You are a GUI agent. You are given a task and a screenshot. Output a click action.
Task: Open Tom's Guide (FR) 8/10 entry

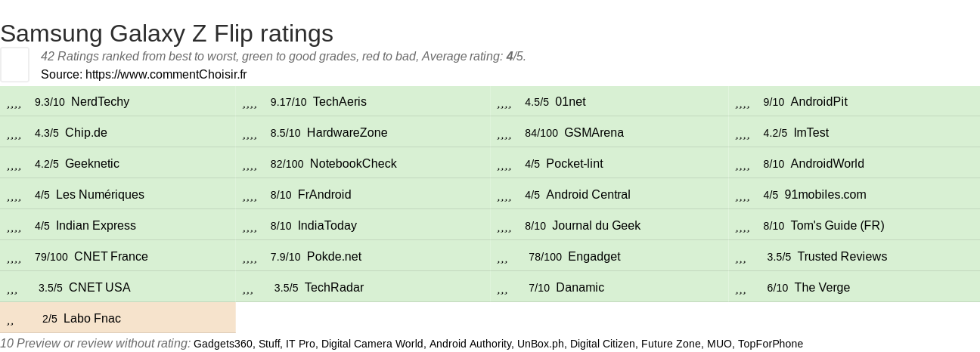pos(854,226)
